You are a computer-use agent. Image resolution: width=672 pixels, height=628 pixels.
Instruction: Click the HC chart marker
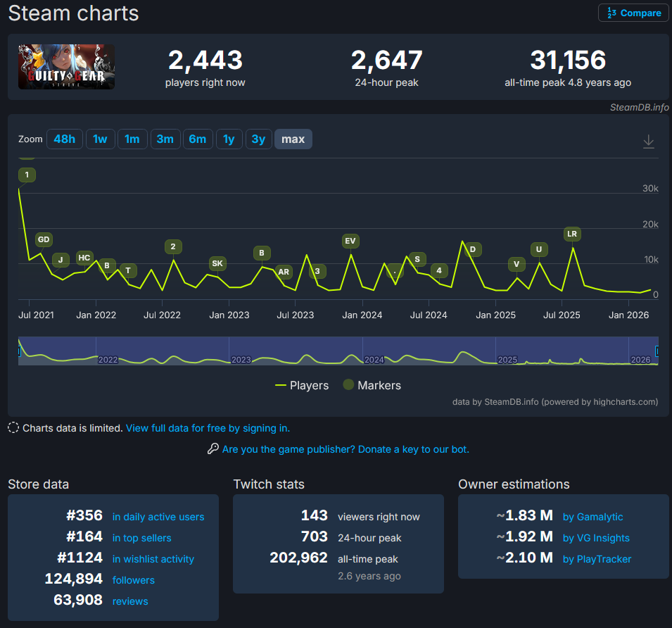click(x=84, y=258)
